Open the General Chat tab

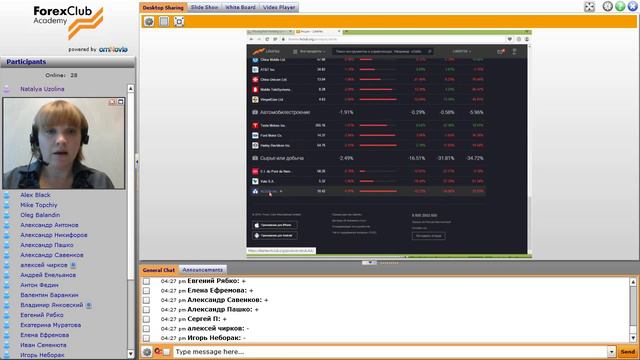click(159, 270)
